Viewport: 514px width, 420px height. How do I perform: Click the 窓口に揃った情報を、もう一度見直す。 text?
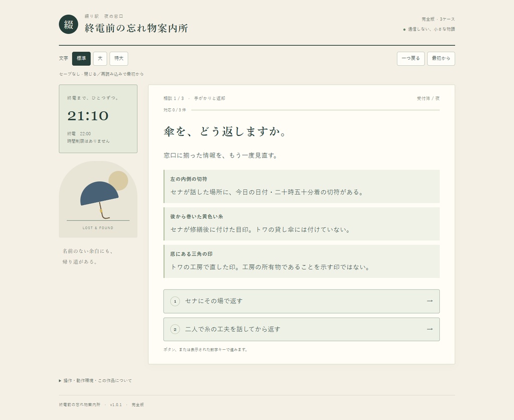pos(221,155)
